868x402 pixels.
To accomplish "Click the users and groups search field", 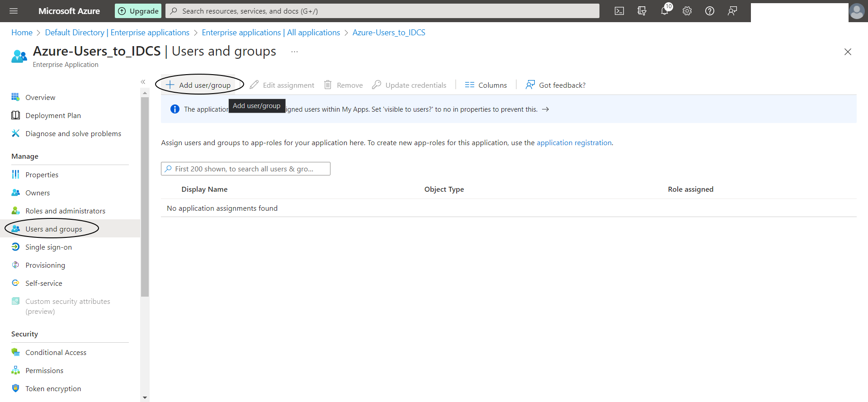I will [245, 169].
